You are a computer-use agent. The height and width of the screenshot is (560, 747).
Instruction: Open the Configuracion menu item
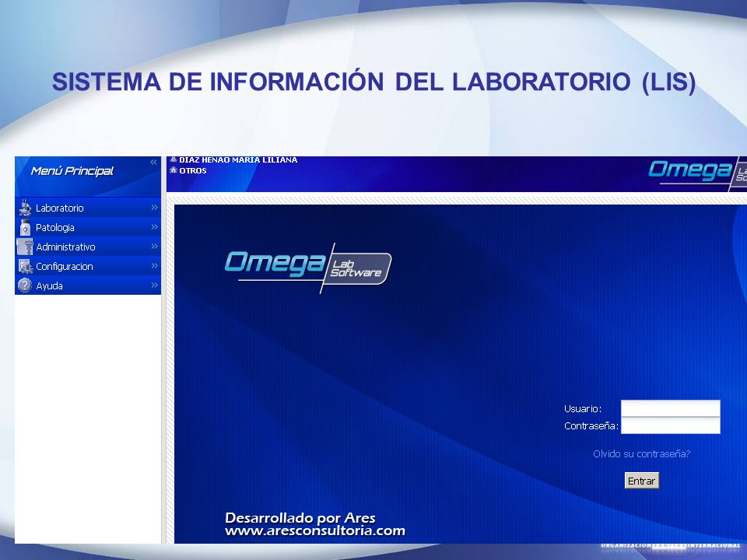coord(88,266)
